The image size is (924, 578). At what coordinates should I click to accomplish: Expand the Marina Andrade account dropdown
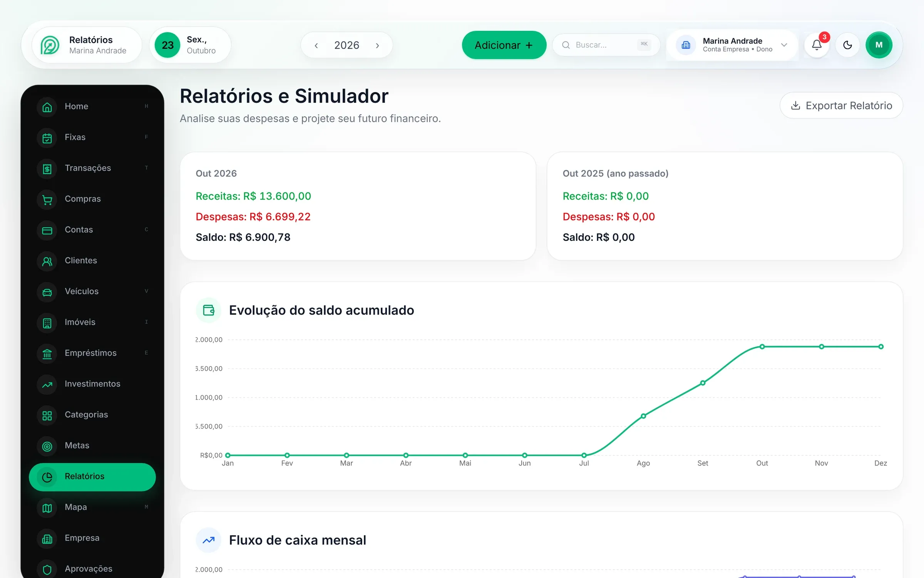[732, 45]
